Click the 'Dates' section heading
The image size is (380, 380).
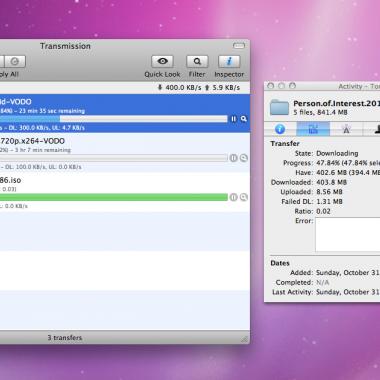point(280,263)
